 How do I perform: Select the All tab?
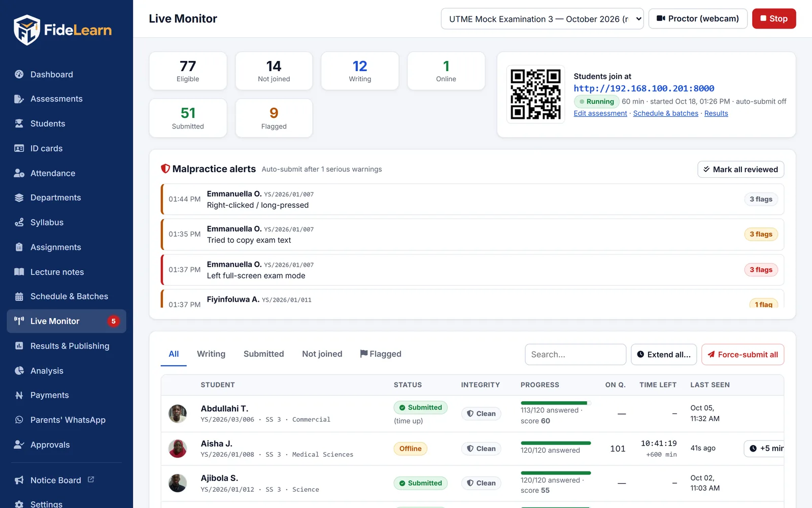point(174,354)
